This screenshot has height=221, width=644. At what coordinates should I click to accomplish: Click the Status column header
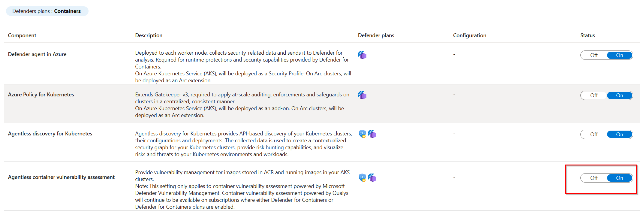point(588,35)
